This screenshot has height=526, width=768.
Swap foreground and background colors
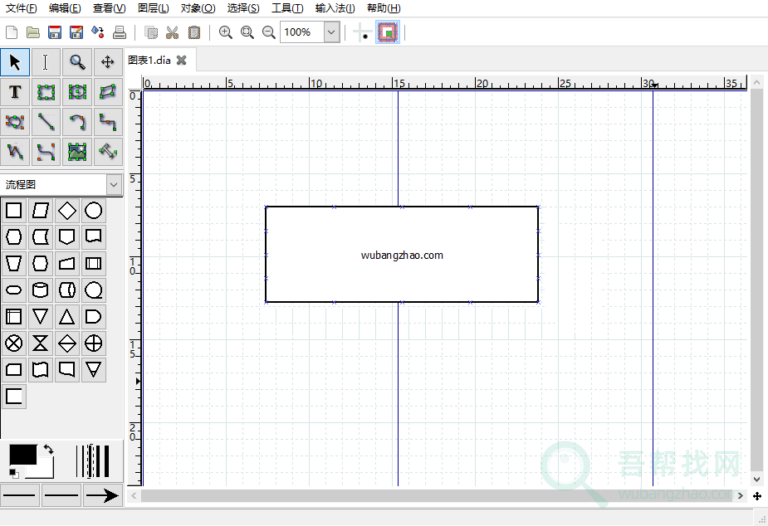48,452
